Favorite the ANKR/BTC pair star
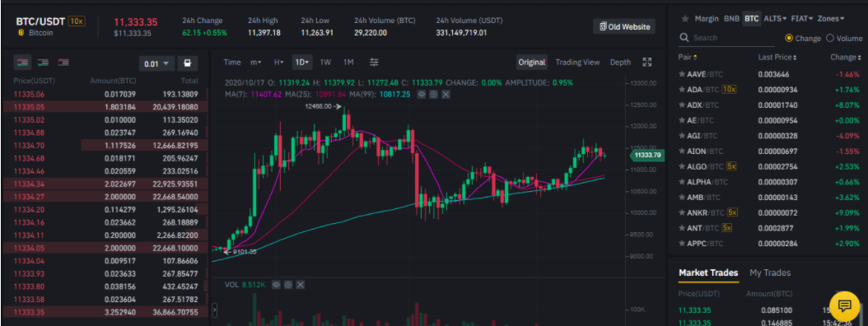 click(x=681, y=212)
